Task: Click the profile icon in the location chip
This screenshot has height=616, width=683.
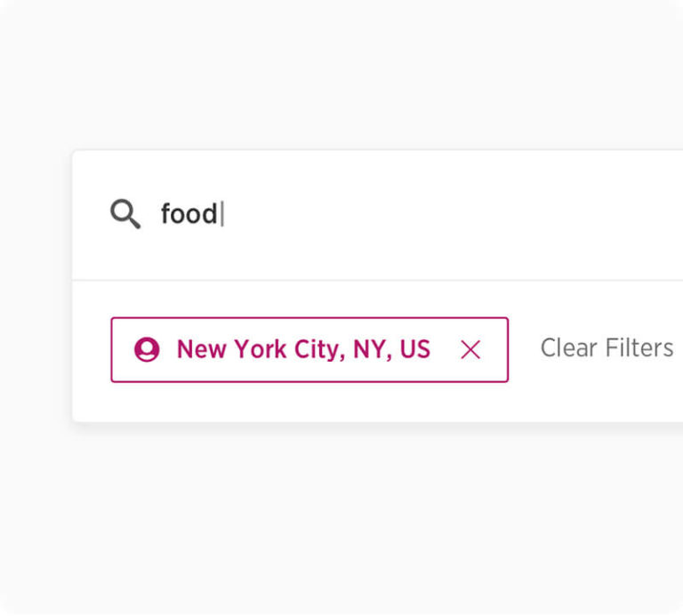Action: pyautogui.click(x=147, y=349)
